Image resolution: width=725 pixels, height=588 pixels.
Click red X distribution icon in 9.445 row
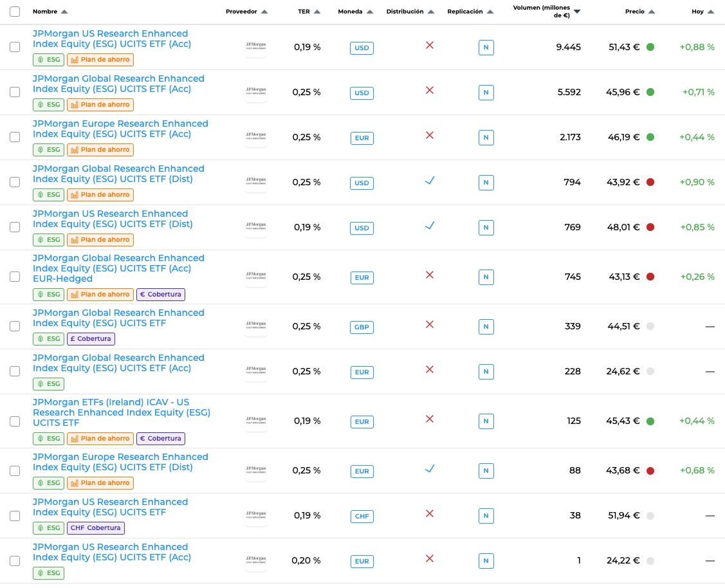430,45
